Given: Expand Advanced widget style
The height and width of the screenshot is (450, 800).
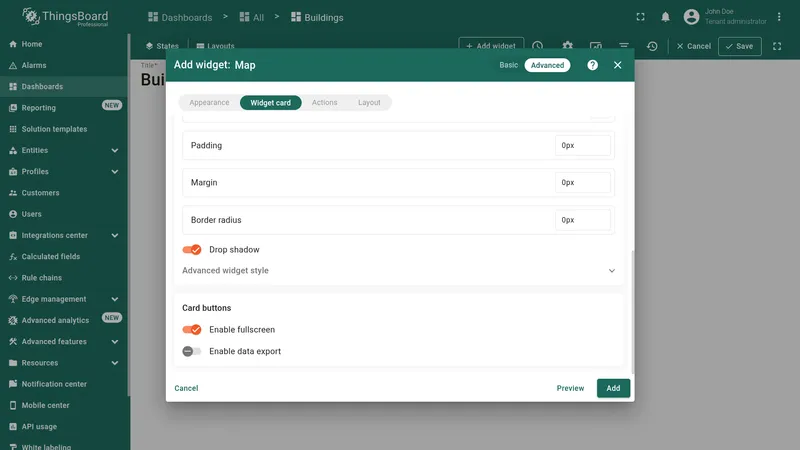Looking at the screenshot, I should 398,270.
